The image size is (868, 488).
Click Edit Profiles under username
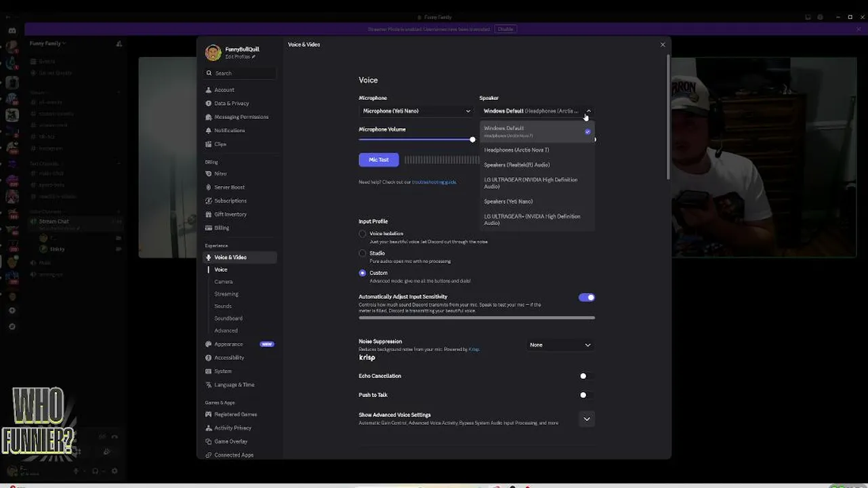(239, 57)
